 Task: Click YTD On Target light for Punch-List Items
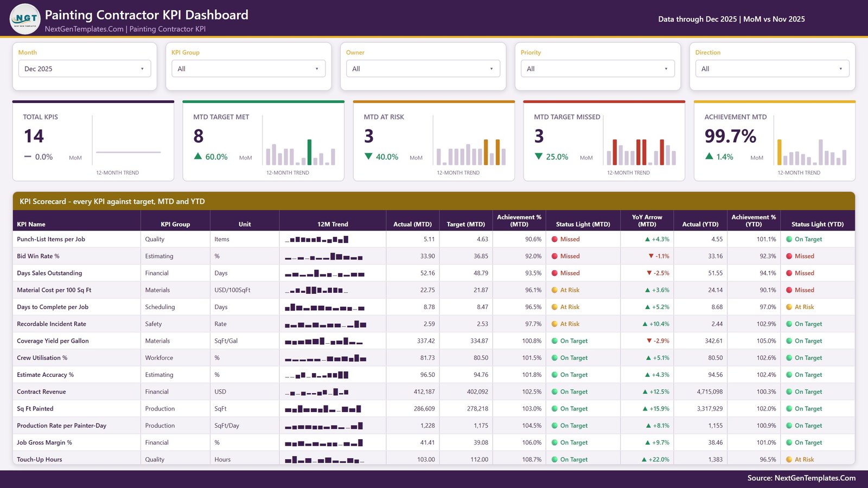(x=789, y=239)
